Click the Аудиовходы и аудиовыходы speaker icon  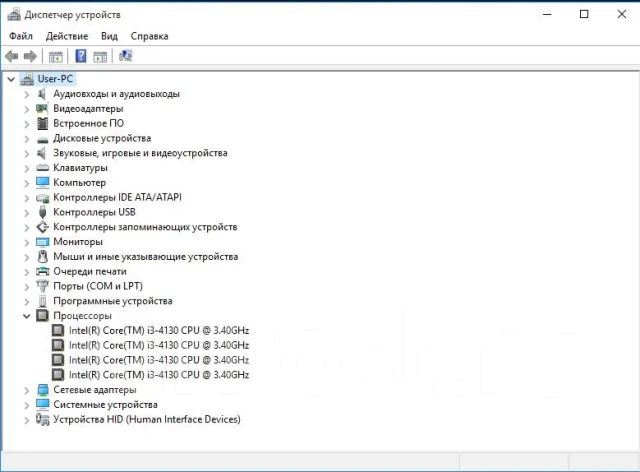42,94
